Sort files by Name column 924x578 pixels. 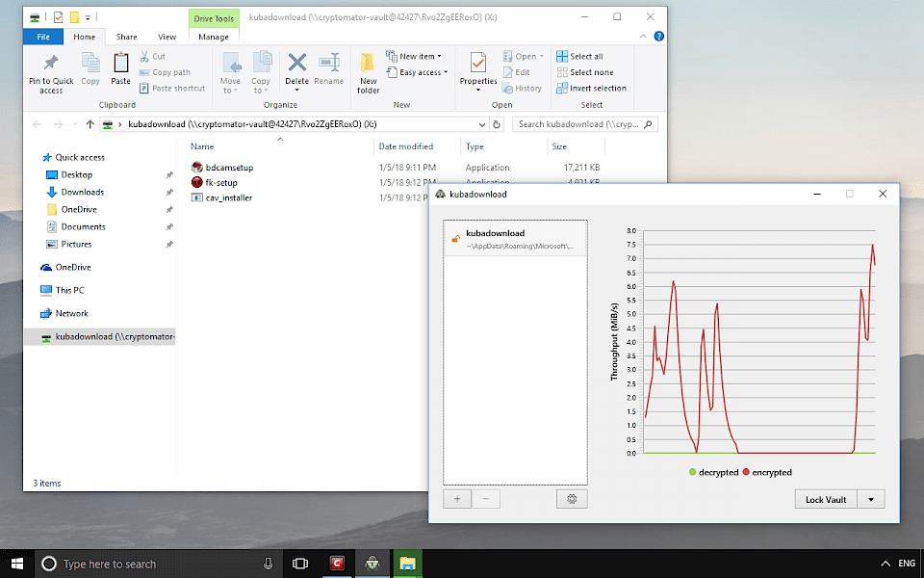point(202,146)
